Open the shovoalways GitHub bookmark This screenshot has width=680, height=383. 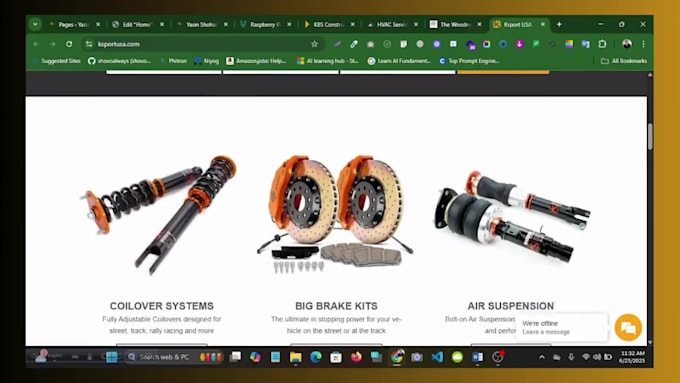[120, 61]
